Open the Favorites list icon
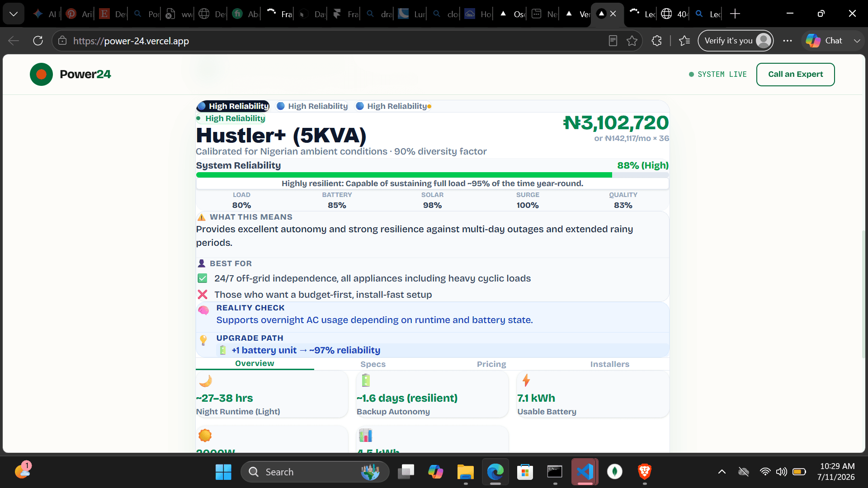868x488 pixels. click(684, 41)
